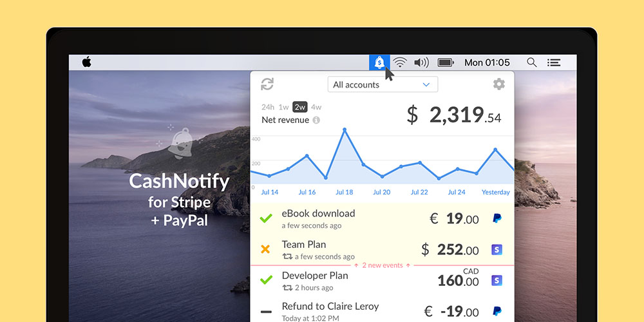Open the Wi-Fi status menu
Screen dimensions: 644x322
(x=400, y=62)
